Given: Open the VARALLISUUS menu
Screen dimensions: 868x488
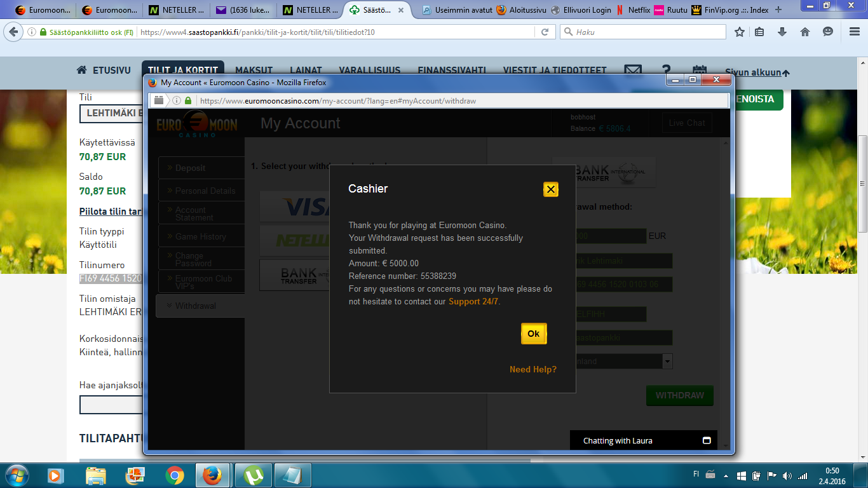Looking at the screenshot, I should click(369, 71).
